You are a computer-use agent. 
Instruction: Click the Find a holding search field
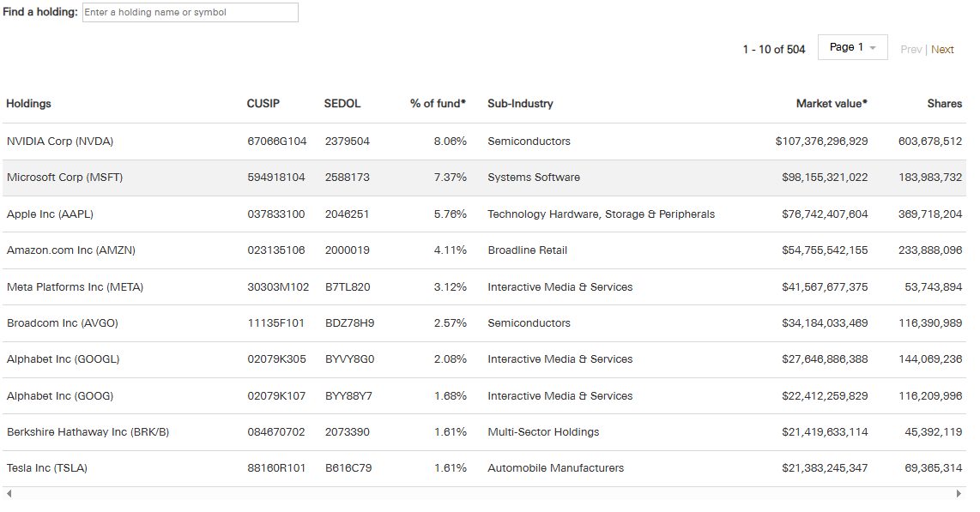[190, 13]
